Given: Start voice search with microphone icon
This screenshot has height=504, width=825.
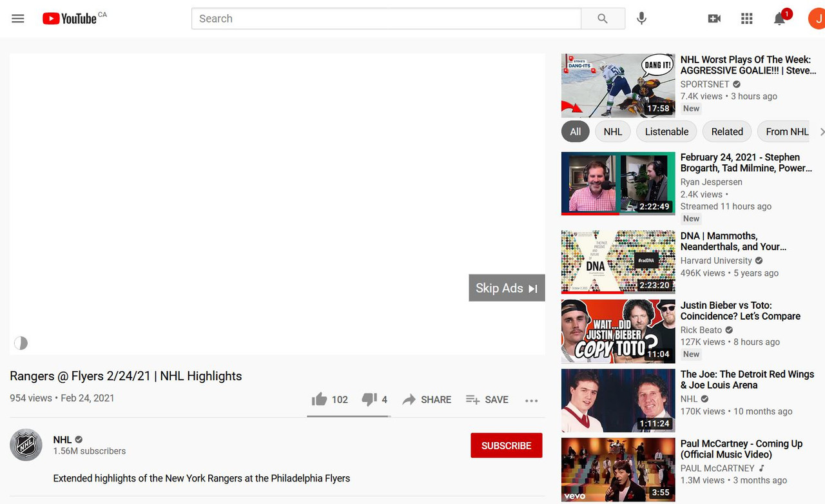Looking at the screenshot, I should point(641,19).
